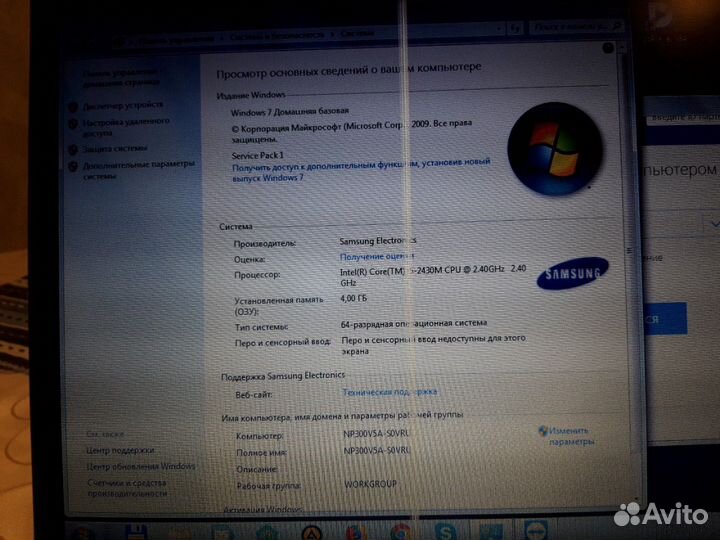Click the Control Panel search field
This screenshot has width=720, height=540.
pos(576,27)
